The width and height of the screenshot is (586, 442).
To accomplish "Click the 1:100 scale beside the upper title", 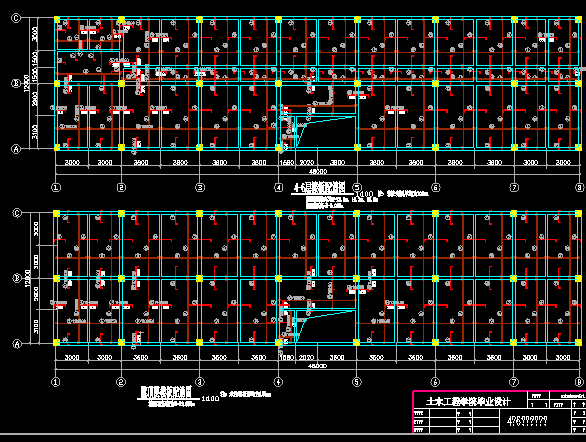I will [365, 194].
